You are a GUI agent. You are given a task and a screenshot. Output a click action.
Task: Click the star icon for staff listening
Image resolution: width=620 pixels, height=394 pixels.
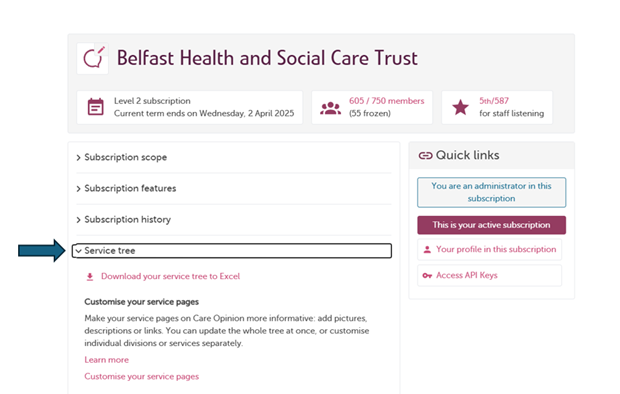point(460,107)
